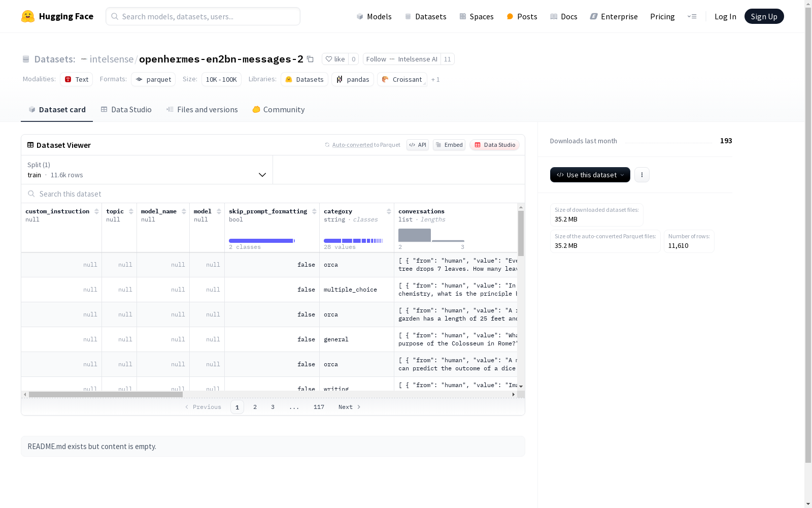Viewport: 812px width, 508px height.
Task: Click the Embed button
Action: [x=449, y=145]
